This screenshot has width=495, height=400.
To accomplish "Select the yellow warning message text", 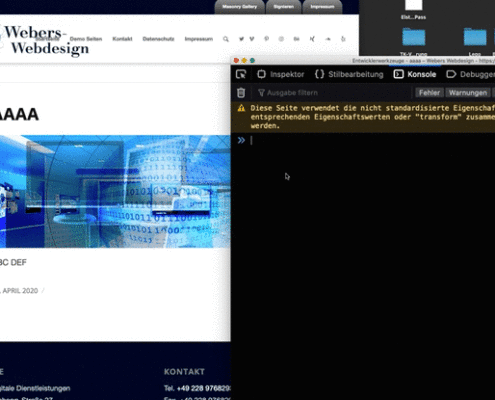I will coord(372,117).
